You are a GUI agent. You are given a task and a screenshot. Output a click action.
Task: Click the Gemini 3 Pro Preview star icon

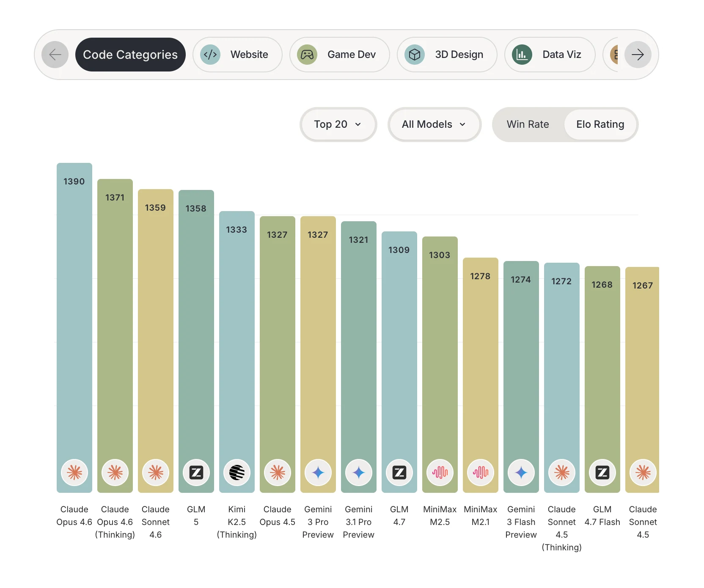(x=318, y=473)
